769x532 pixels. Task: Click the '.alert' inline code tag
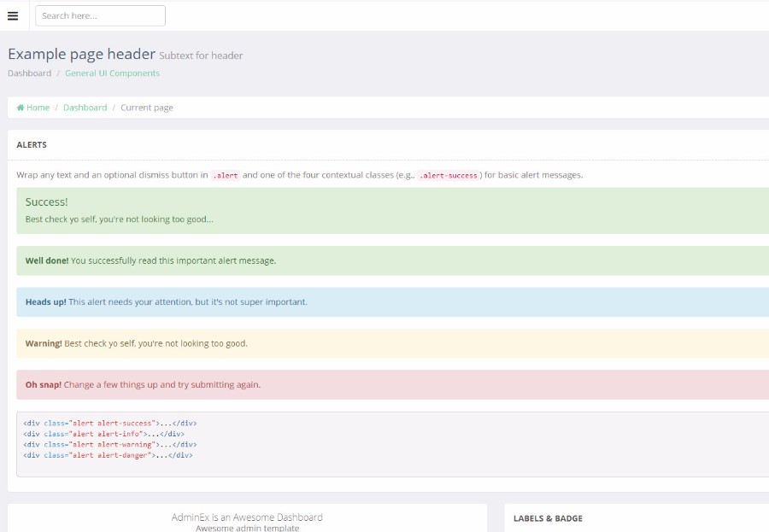(x=226, y=176)
